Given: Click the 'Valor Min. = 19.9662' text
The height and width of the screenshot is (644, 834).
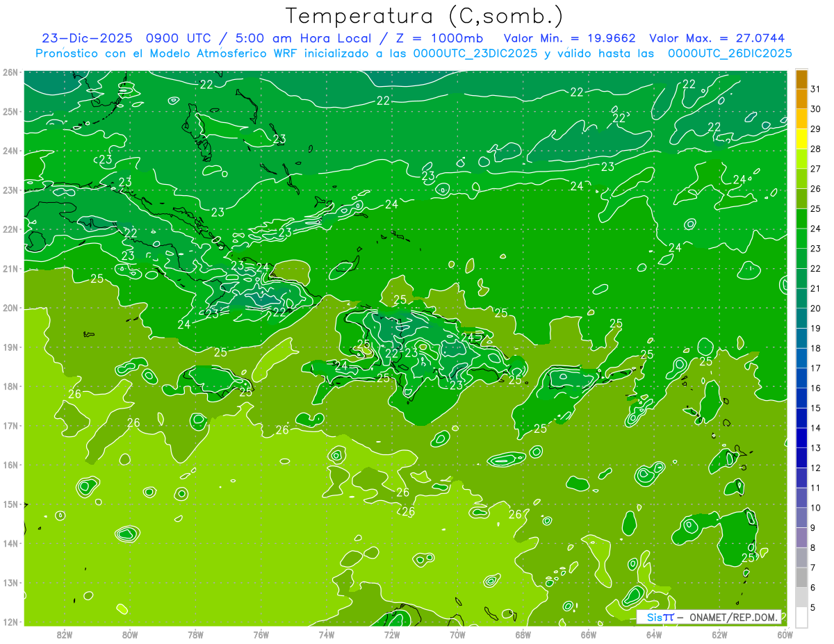Looking at the screenshot, I should pos(571,38).
